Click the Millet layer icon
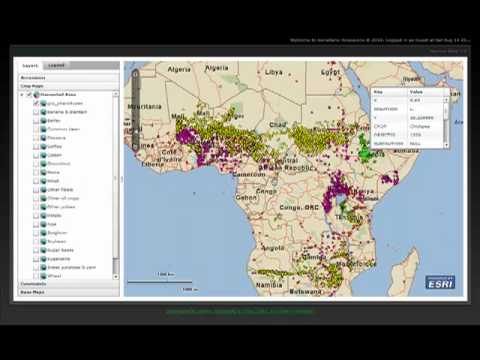The image size is (480, 360). pos(43,181)
